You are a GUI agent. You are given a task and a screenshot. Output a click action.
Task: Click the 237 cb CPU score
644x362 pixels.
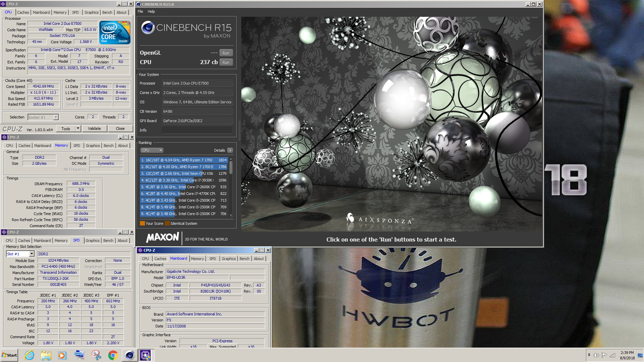tap(209, 62)
